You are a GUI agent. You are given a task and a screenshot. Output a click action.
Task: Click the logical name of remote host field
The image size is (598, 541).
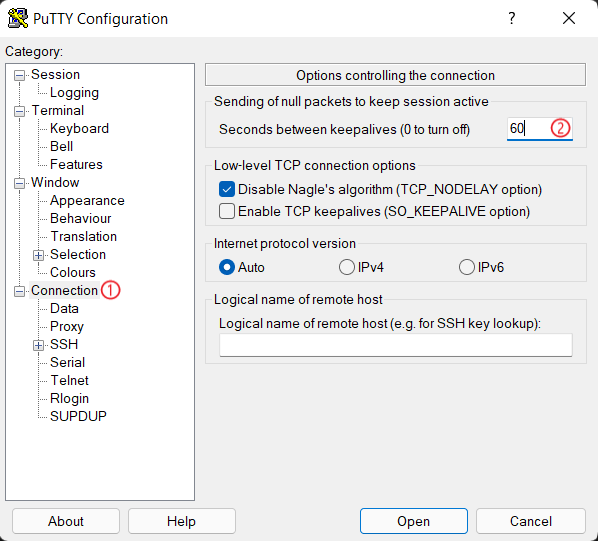point(396,345)
